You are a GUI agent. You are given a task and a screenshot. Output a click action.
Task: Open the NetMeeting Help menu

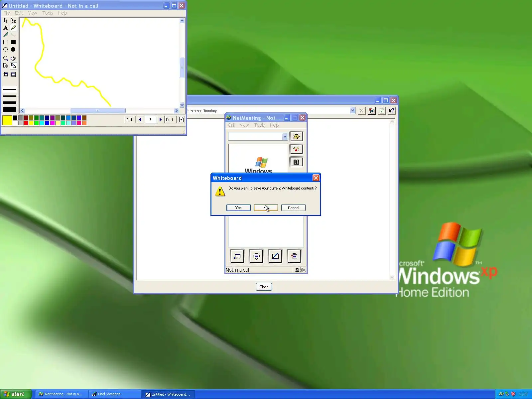point(274,125)
